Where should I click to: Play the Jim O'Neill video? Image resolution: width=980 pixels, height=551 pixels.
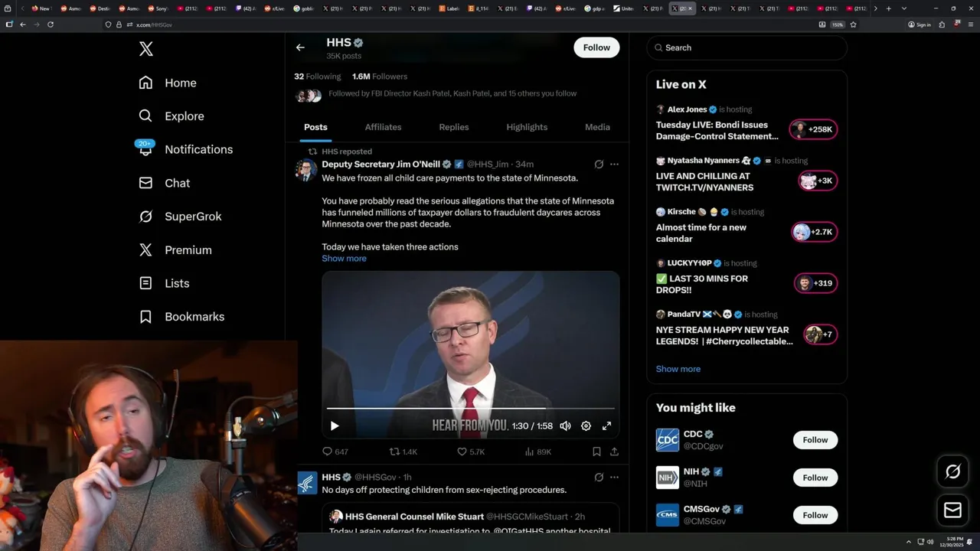coord(335,426)
